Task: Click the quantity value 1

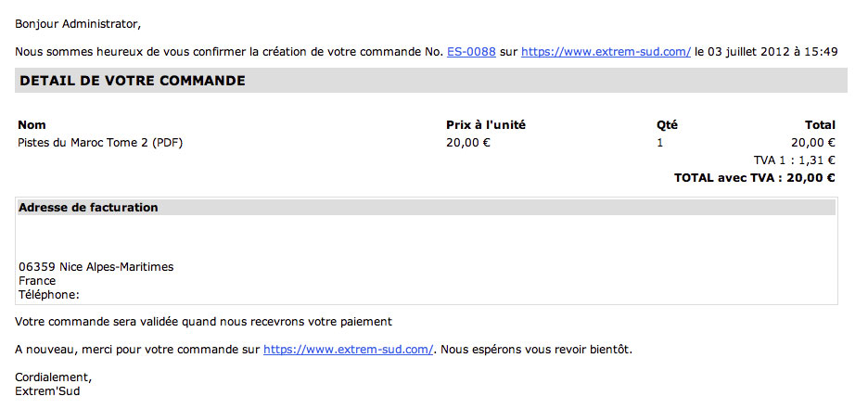Action: tap(660, 143)
